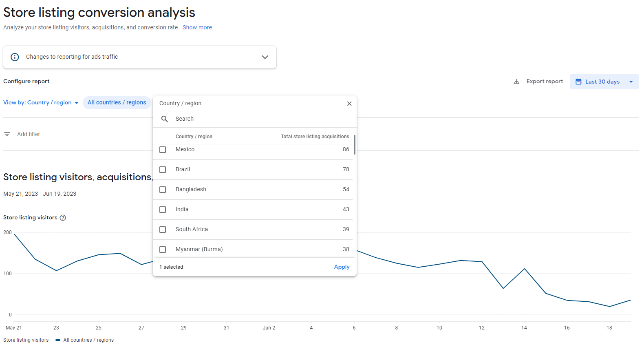Click the Apply button
Image resolution: width=644 pixels, height=347 pixels.
tap(342, 267)
